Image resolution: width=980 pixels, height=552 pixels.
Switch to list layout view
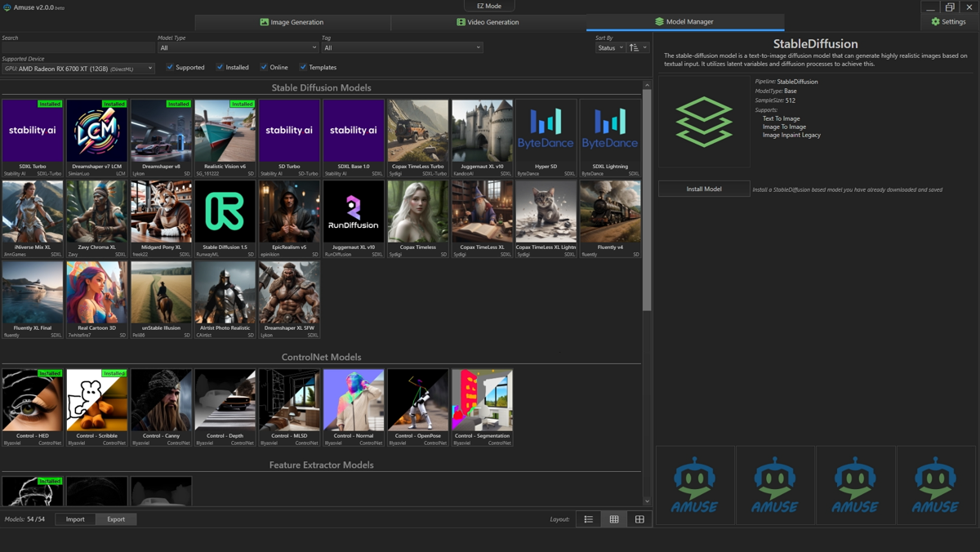[588, 519]
